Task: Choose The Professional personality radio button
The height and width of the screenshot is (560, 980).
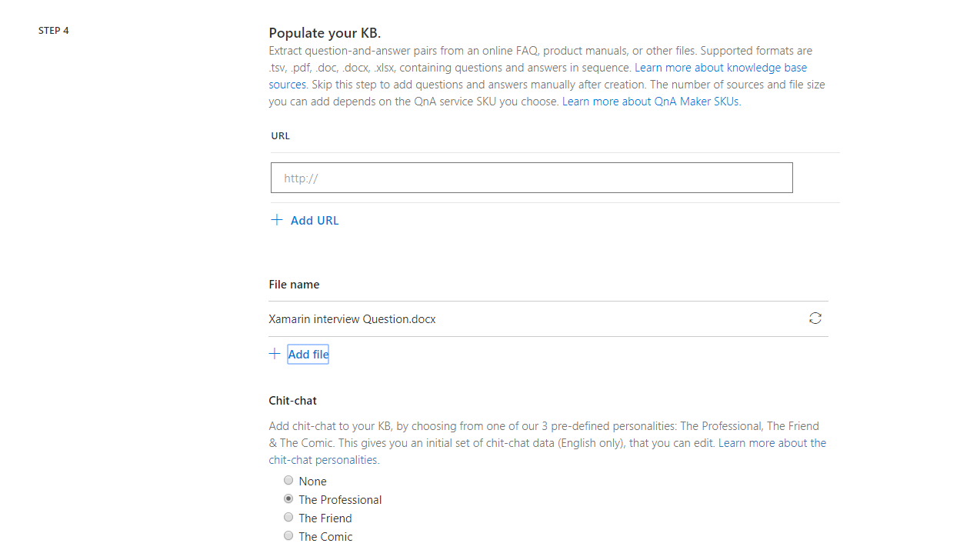Action: [x=288, y=499]
